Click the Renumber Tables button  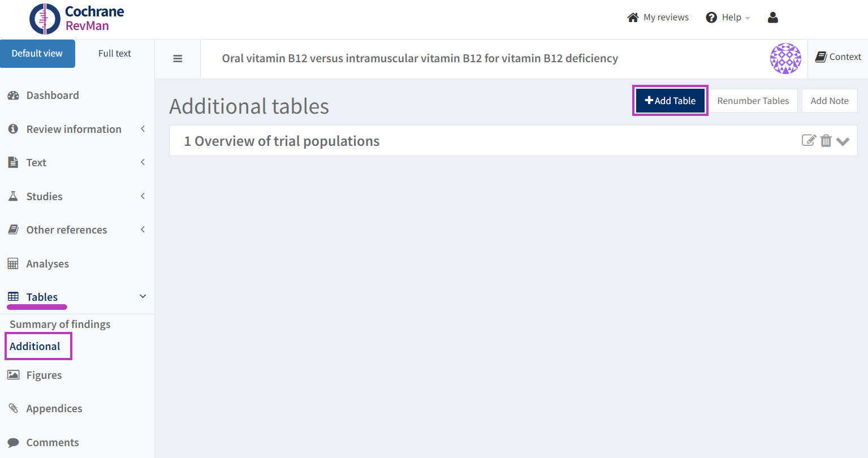753,101
